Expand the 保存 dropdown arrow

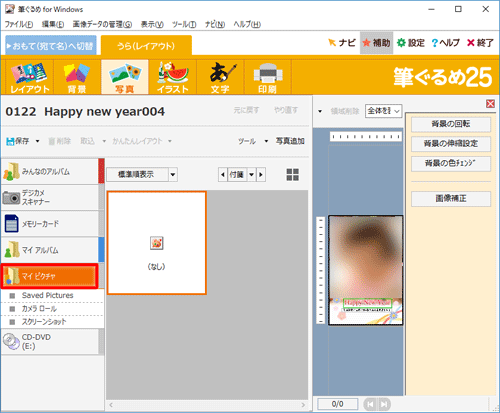[37, 141]
